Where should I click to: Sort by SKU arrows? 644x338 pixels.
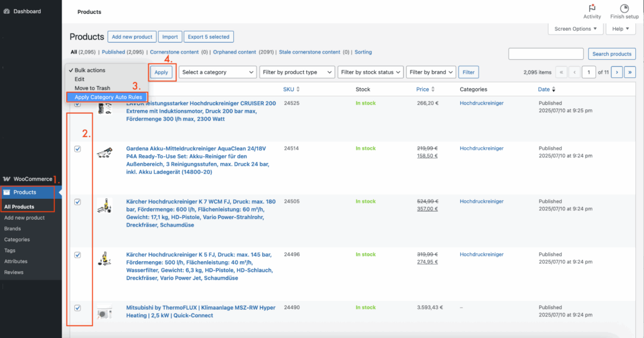click(x=298, y=89)
